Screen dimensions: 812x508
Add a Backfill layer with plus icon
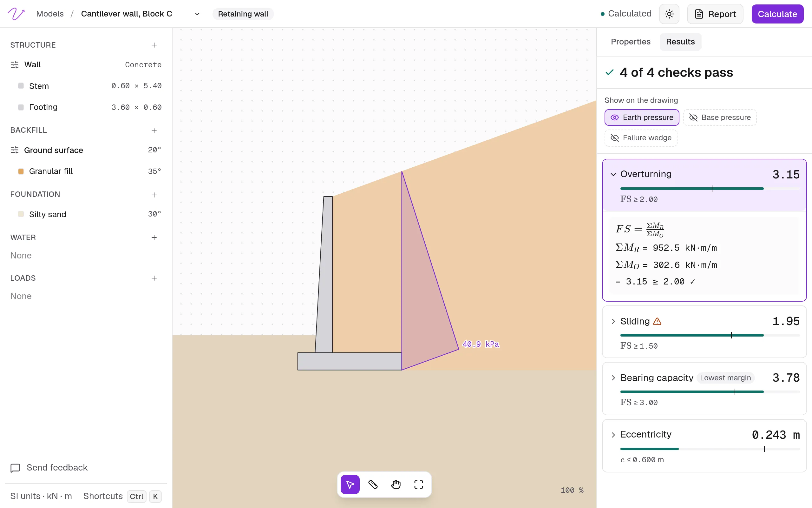[154, 130]
